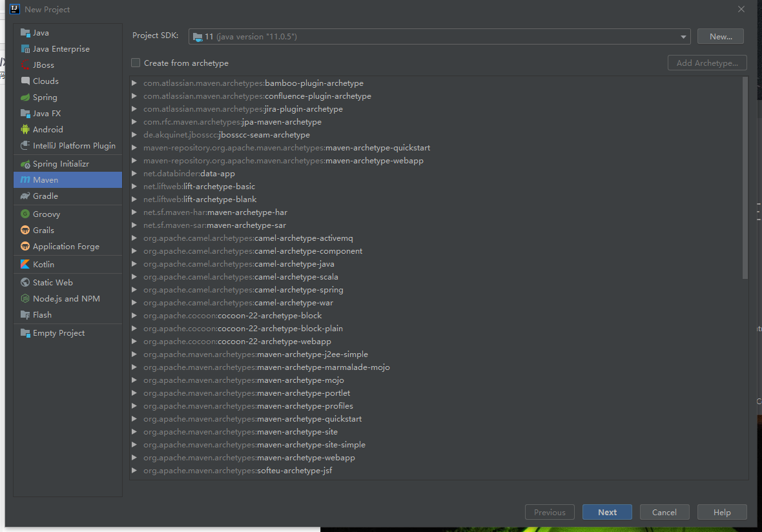Choose the Spring Initializr icon
This screenshot has height=532, width=762.
(x=25, y=164)
